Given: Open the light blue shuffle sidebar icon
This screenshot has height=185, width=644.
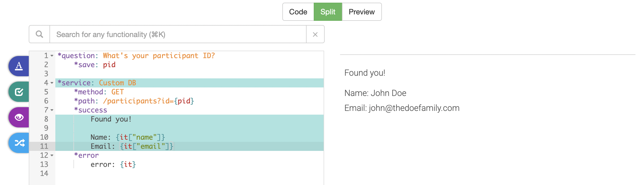Looking at the screenshot, I should (19, 143).
